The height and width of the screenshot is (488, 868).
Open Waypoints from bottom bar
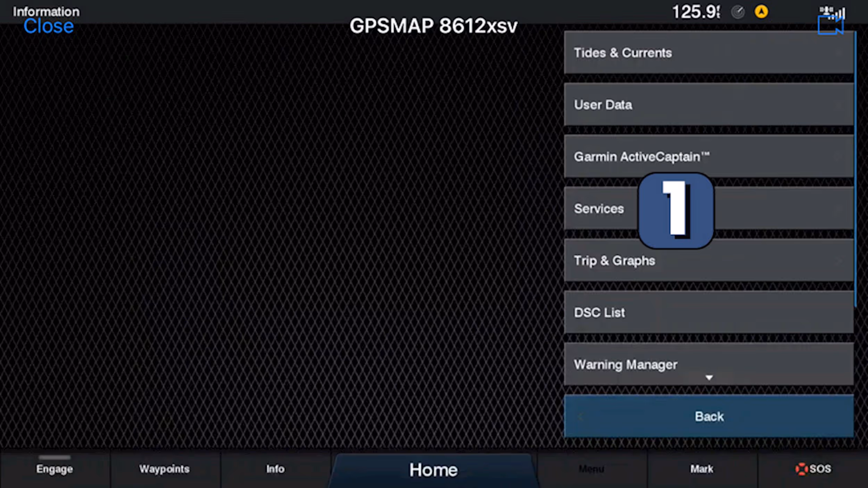tap(165, 469)
